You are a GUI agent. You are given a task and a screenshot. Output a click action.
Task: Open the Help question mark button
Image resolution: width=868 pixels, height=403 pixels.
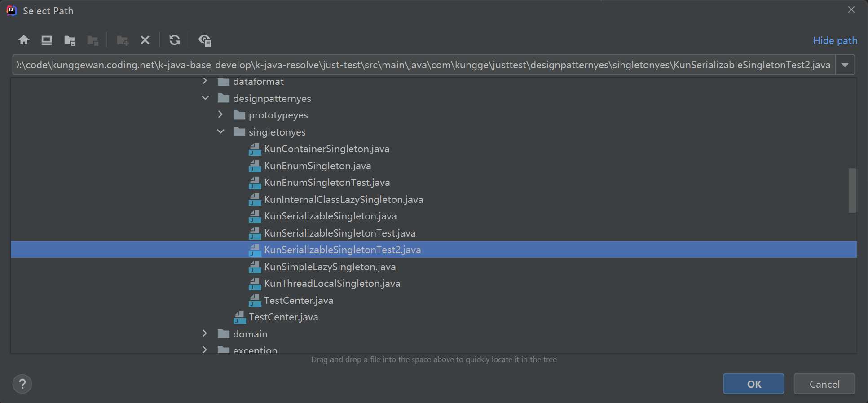pos(22,384)
